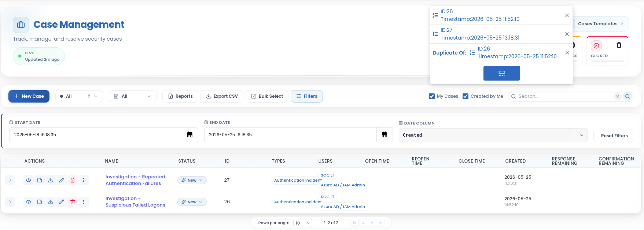
Task: Sort by the Created column header
Action: [x=515, y=161]
